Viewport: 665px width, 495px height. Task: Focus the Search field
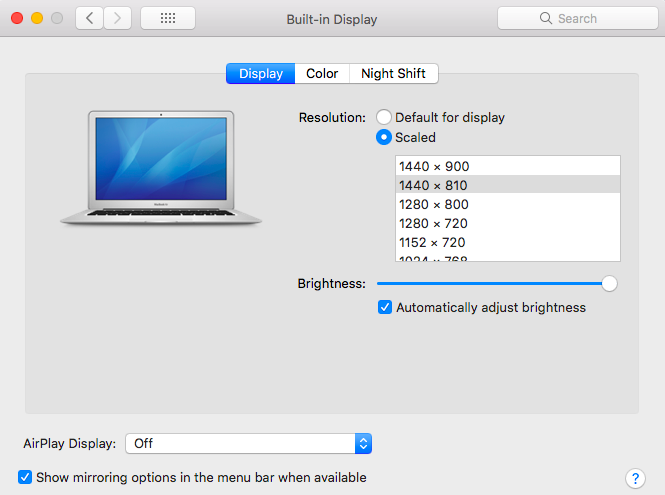coord(578,18)
